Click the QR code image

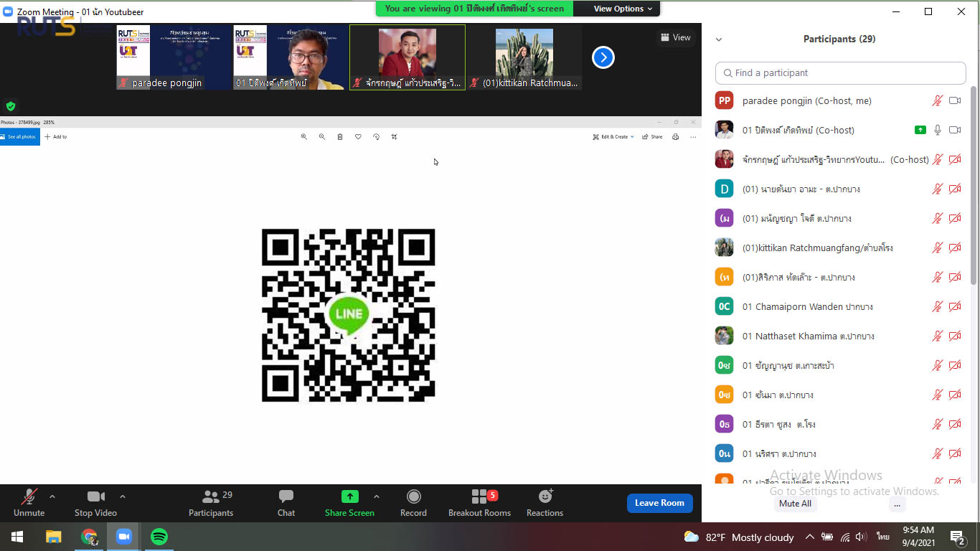click(x=349, y=316)
